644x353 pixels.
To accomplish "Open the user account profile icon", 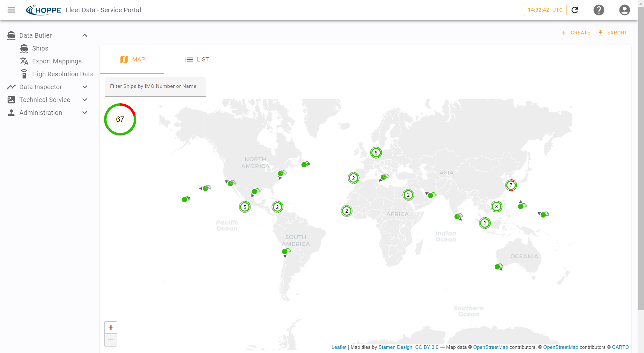I will (624, 10).
